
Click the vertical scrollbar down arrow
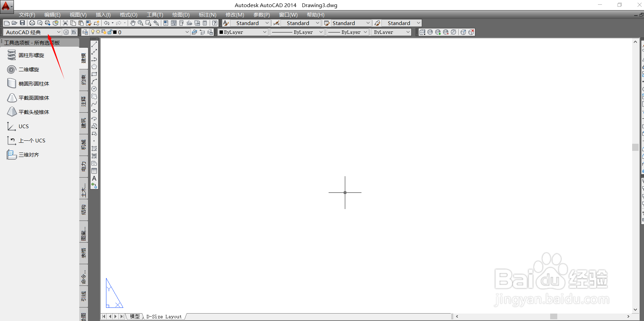(635, 309)
